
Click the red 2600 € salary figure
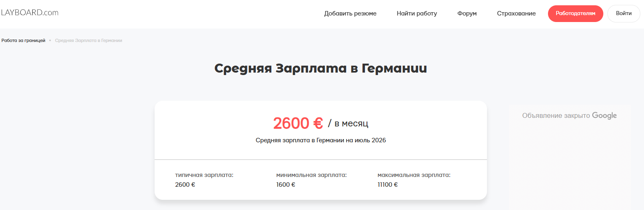coord(298,123)
